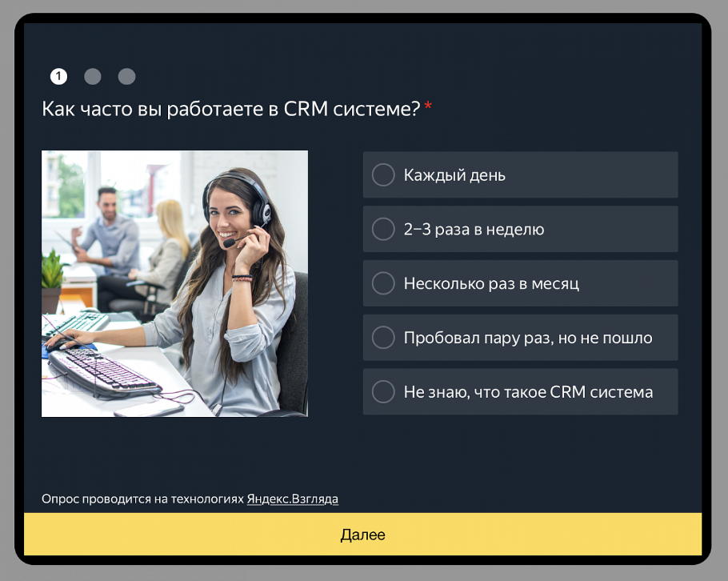Tick the radio circle beside "Несколько раз в месяц"

pos(383,283)
